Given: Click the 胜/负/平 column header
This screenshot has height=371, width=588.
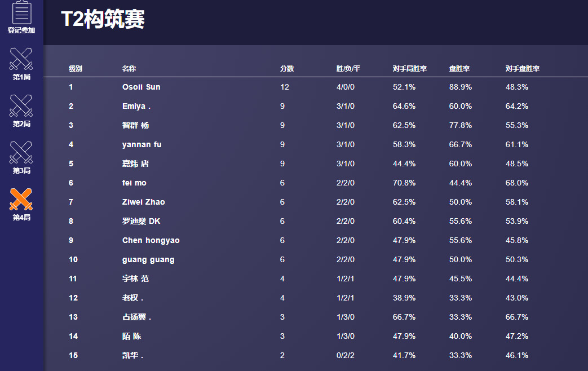Looking at the screenshot, I should click(x=348, y=69).
